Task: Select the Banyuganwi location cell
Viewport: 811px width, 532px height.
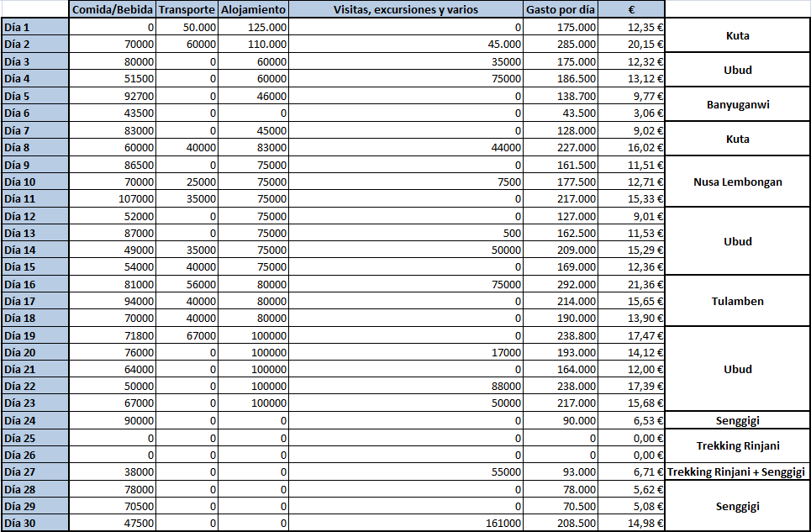Action: coord(738,104)
